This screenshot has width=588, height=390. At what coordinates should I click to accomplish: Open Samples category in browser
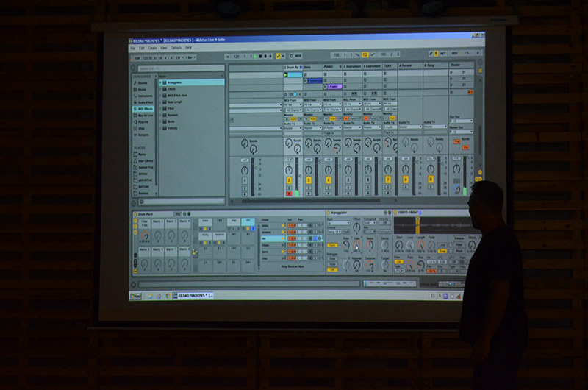143,135
